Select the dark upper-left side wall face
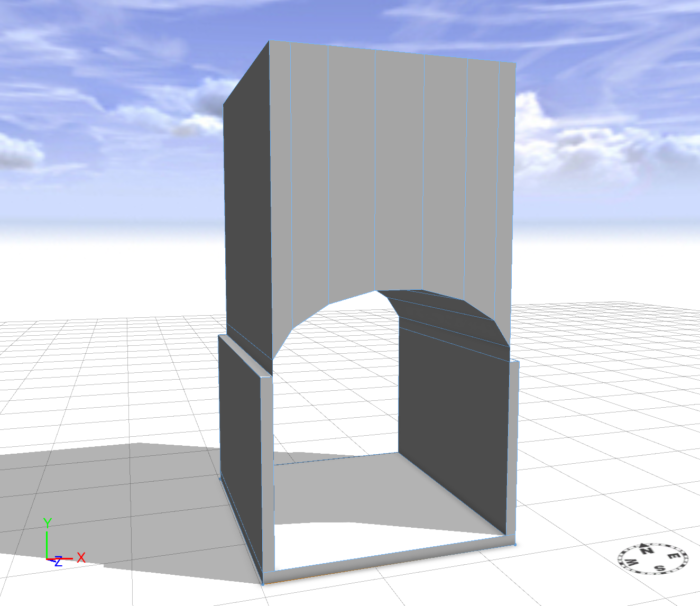Screen dimensions: 700x606 (x=247, y=201)
